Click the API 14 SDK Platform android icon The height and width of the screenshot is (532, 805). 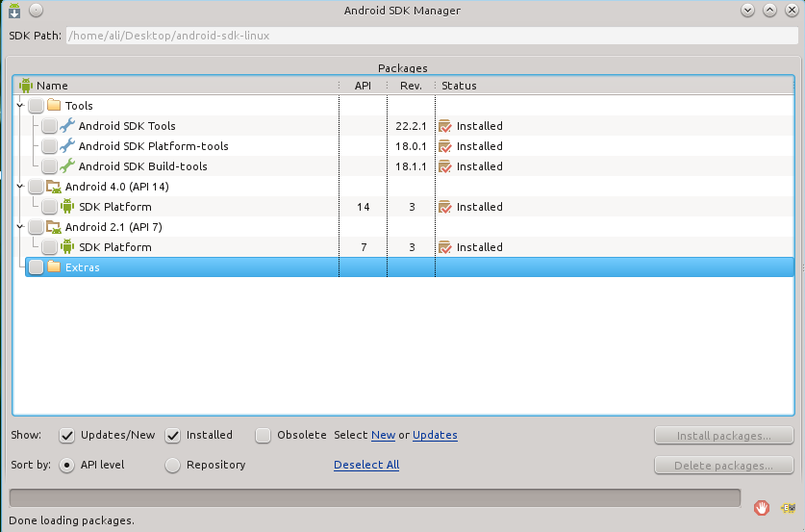point(67,207)
